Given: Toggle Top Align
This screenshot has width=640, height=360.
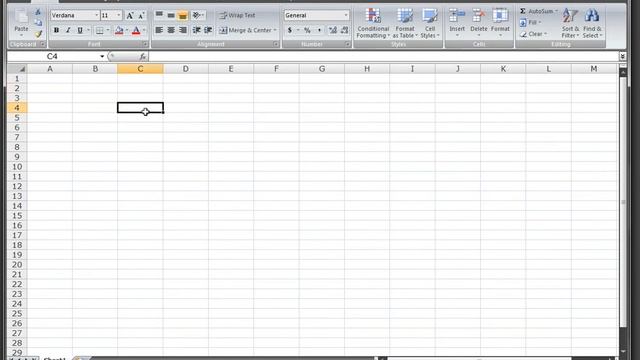Looking at the screenshot, I should 159,15.
